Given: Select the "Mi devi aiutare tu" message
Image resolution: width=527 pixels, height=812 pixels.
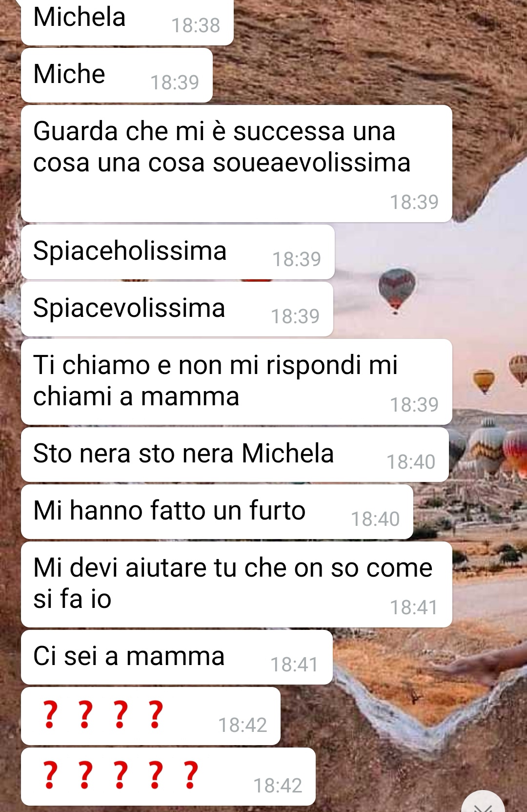Looking at the screenshot, I should pyautogui.click(x=236, y=584).
